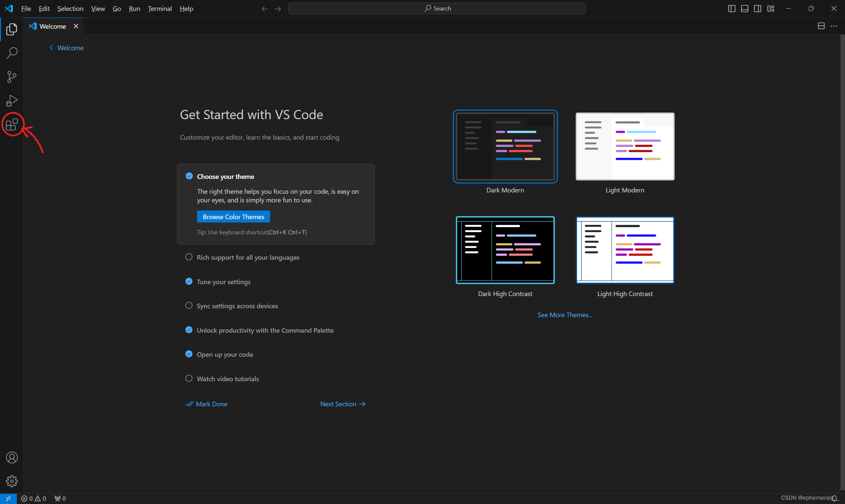Open the Terminal menu
This screenshot has height=504, width=845.
point(160,9)
